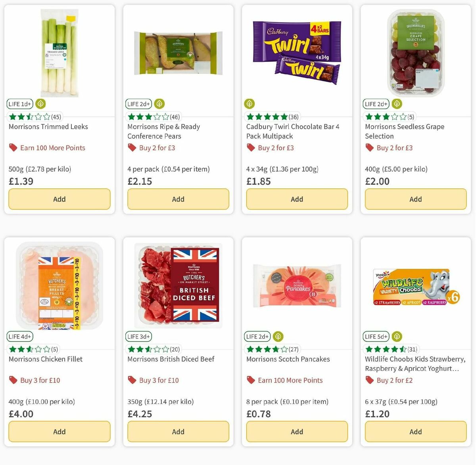The image size is (476, 465).
Task: Add Morrisons British Diced Beef to basket
Action: 178,431
